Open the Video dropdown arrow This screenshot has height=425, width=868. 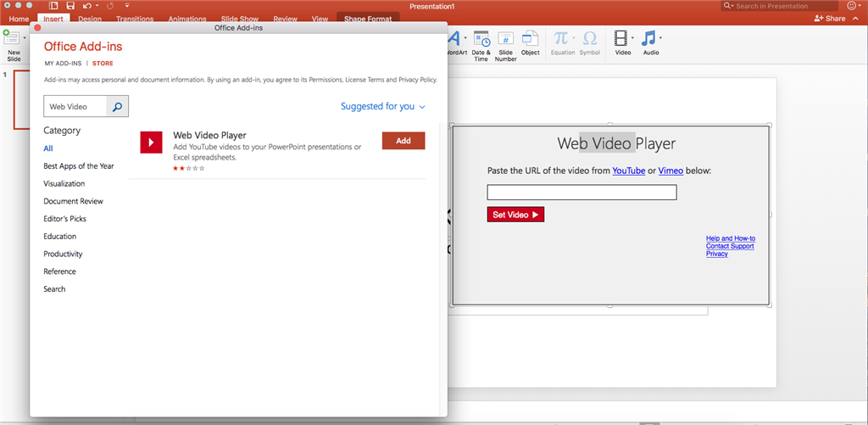click(632, 38)
